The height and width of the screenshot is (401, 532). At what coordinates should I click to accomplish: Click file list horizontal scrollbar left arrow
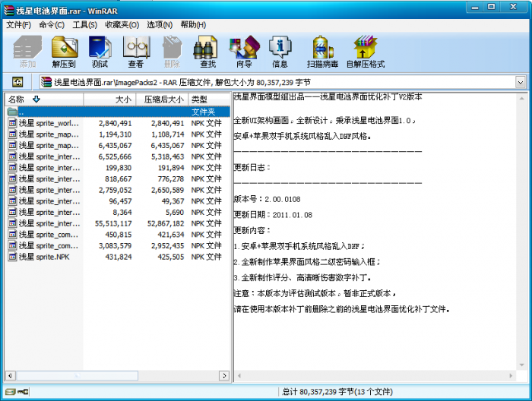[10, 375]
